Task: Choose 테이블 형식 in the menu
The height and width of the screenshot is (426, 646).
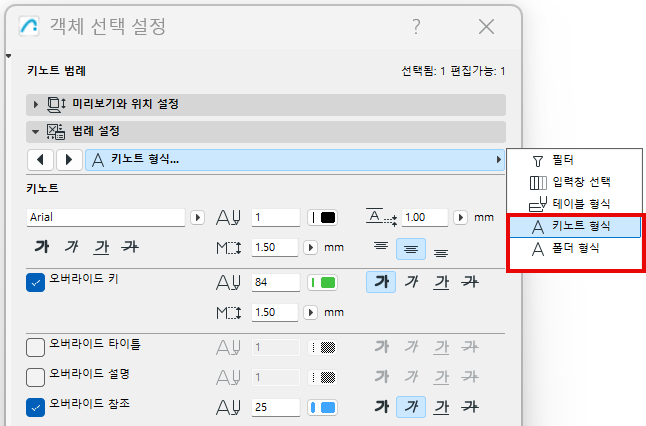Action: pos(574,204)
